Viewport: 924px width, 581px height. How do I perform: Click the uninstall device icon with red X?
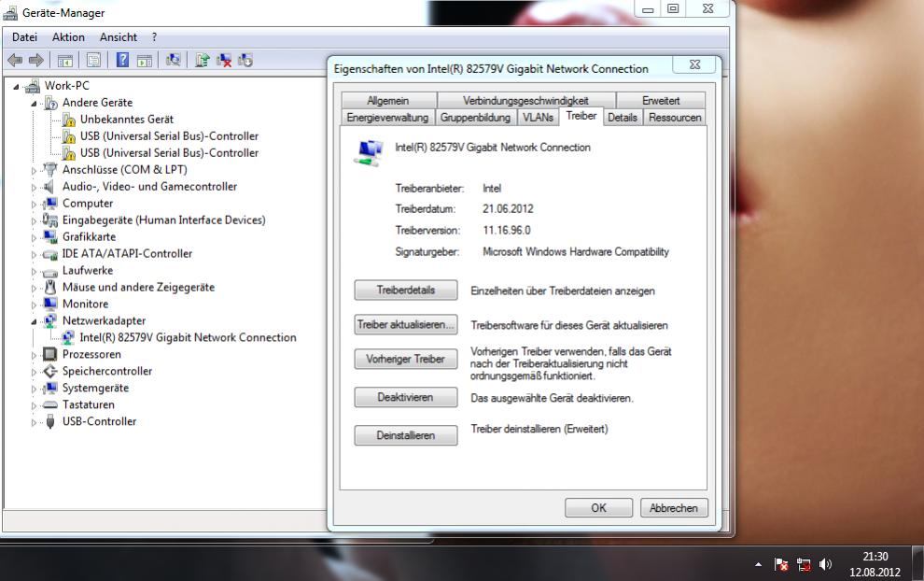tap(224, 60)
